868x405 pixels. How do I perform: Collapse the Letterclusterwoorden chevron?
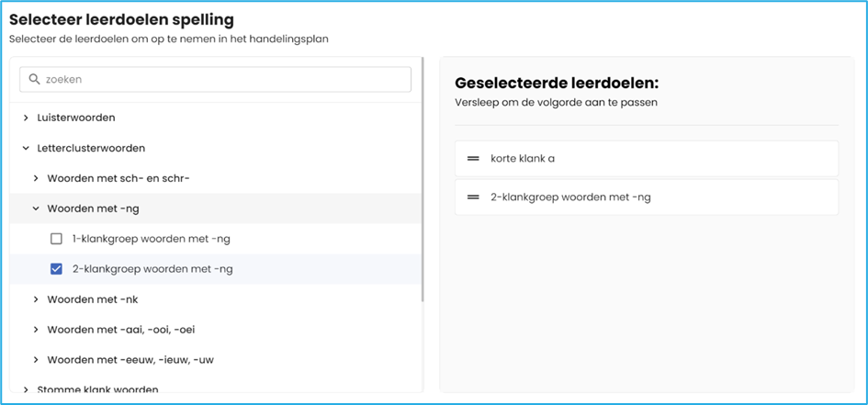pos(26,148)
